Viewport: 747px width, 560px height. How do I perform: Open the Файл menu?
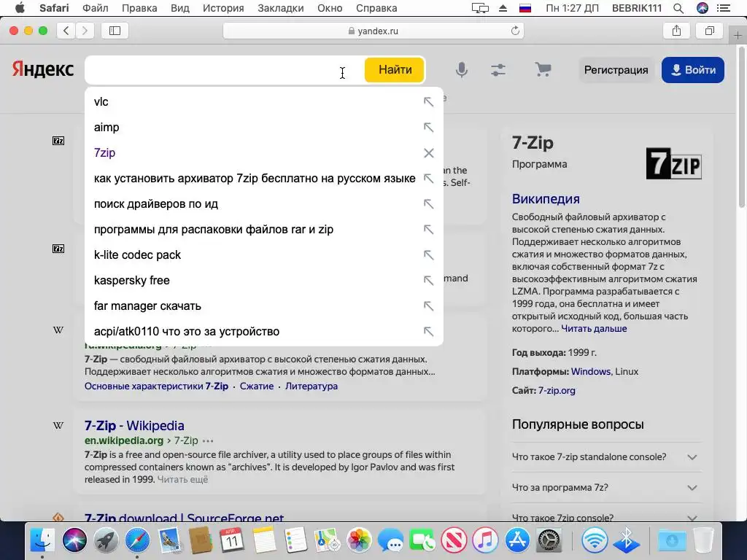click(x=96, y=8)
